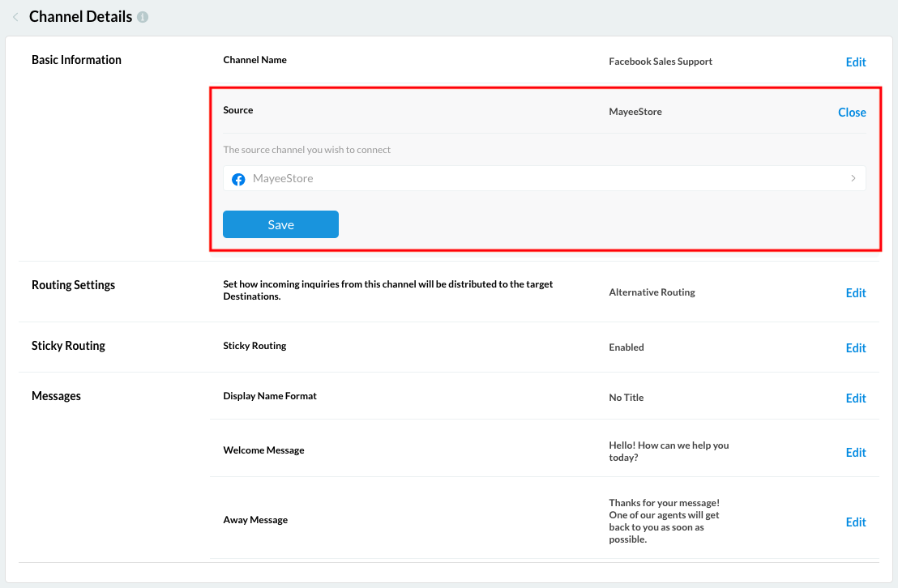Select the Facebook Sales Support value
898x588 pixels.
point(661,62)
